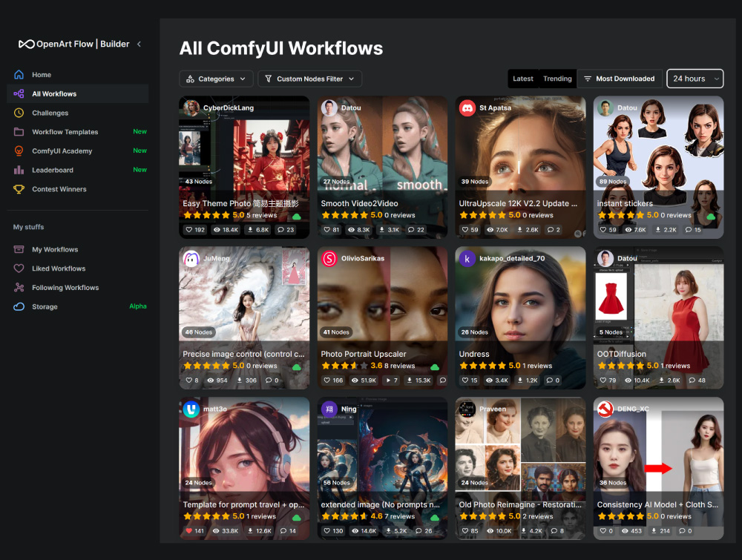The height and width of the screenshot is (560, 742).
Task: Open DENG_XC author avatar icon
Action: tap(605, 409)
